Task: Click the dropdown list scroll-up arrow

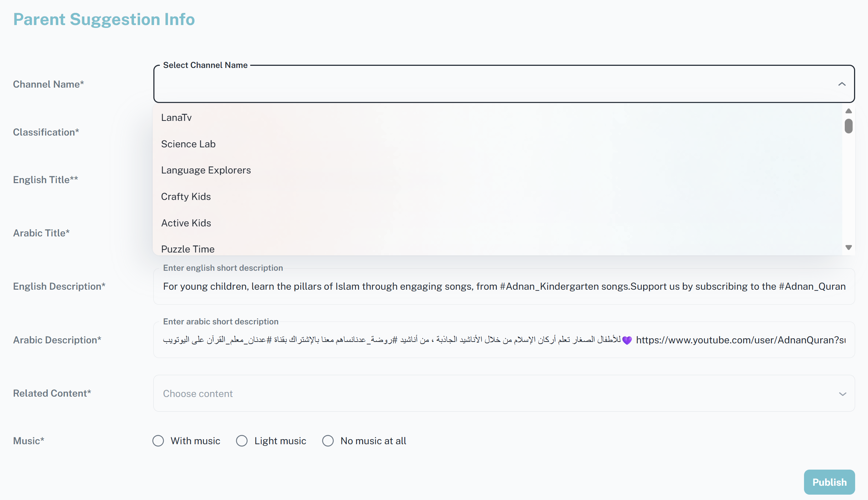Action: point(849,111)
